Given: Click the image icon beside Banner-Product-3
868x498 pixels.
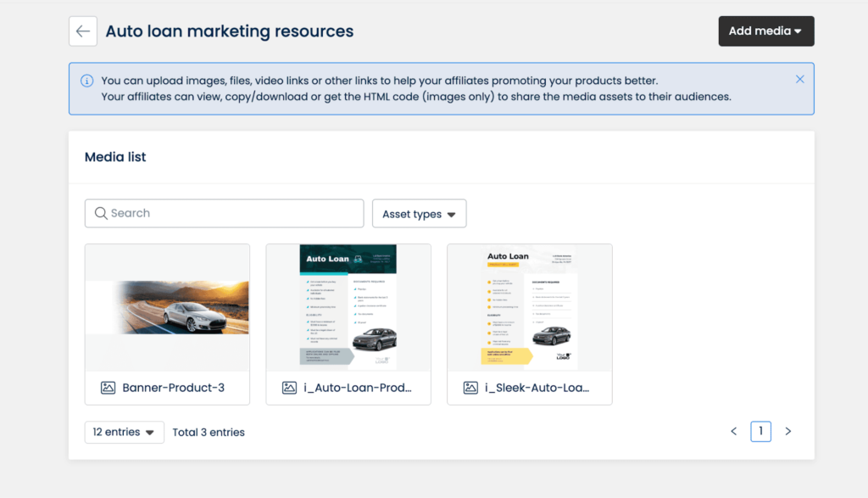Looking at the screenshot, I should [x=108, y=388].
